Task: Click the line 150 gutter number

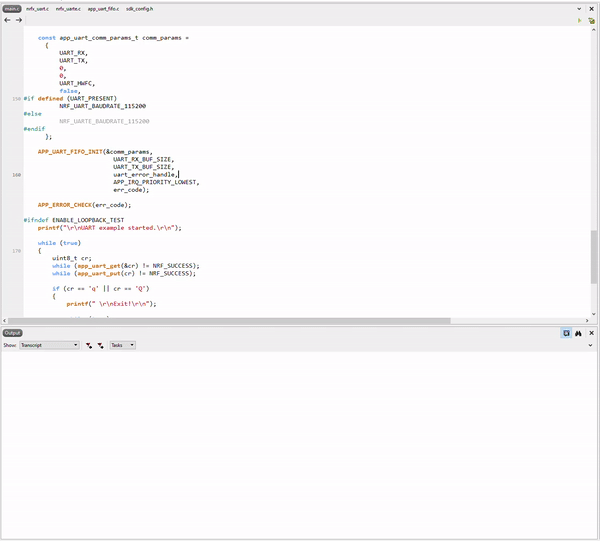Action: click(16, 99)
